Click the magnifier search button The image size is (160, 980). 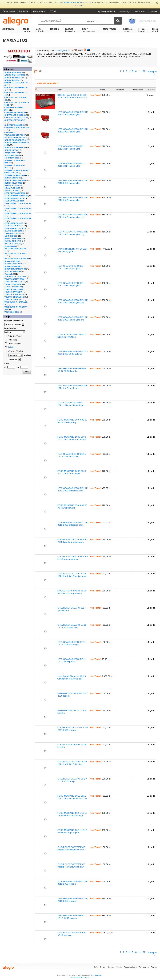[118, 21]
